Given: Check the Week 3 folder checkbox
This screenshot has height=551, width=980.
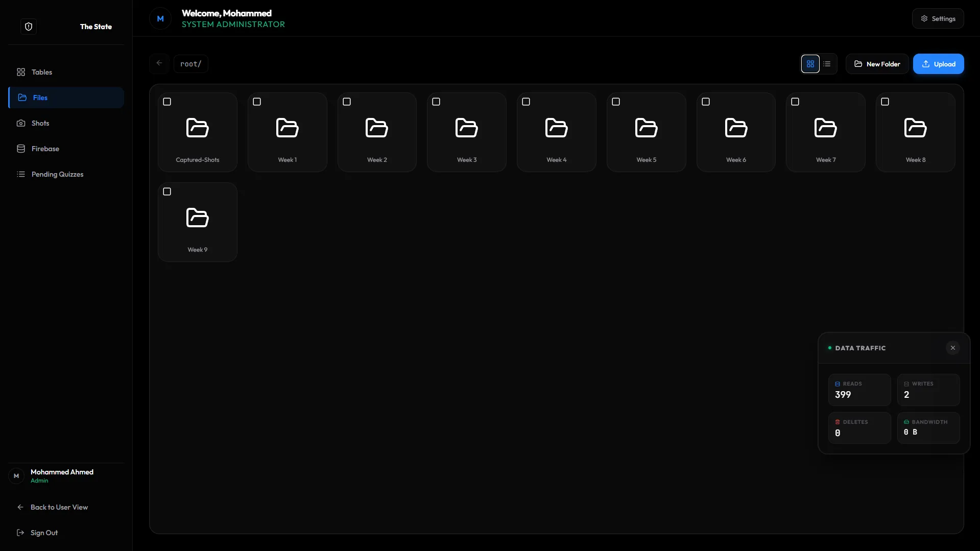Looking at the screenshot, I should tap(436, 102).
